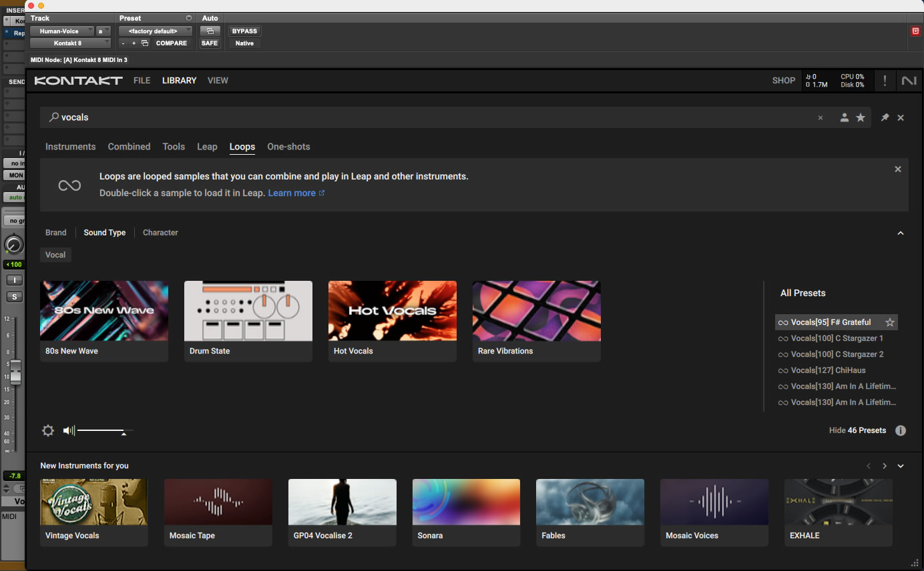Toggle input monitor I button on mixer strip
Viewport: 924px width, 571px height.
coord(14,280)
